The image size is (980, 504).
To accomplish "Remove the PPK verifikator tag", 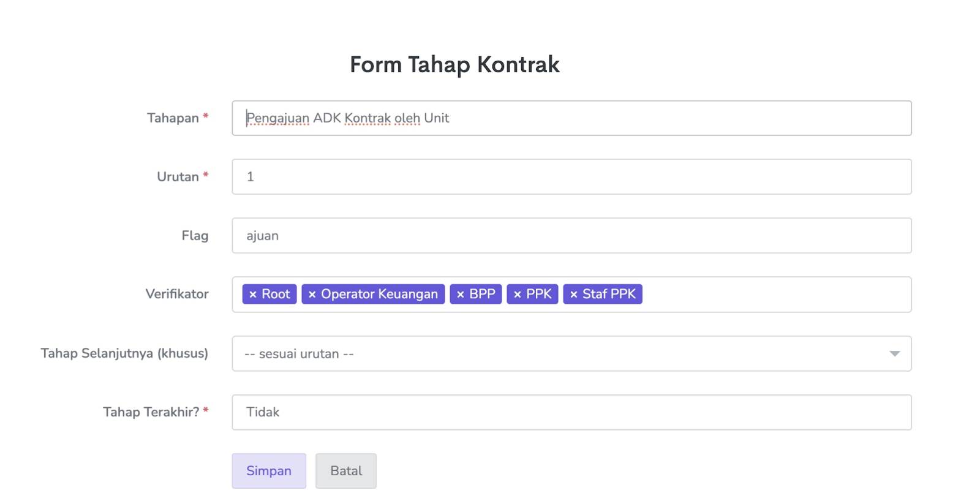I will (x=517, y=295).
